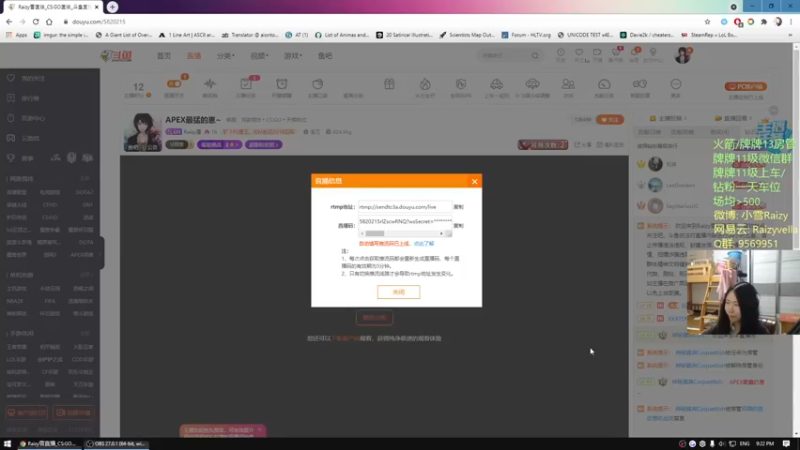Open the taskbar notification center icon
The width and height of the screenshot is (800, 450).
tap(786, 444)
